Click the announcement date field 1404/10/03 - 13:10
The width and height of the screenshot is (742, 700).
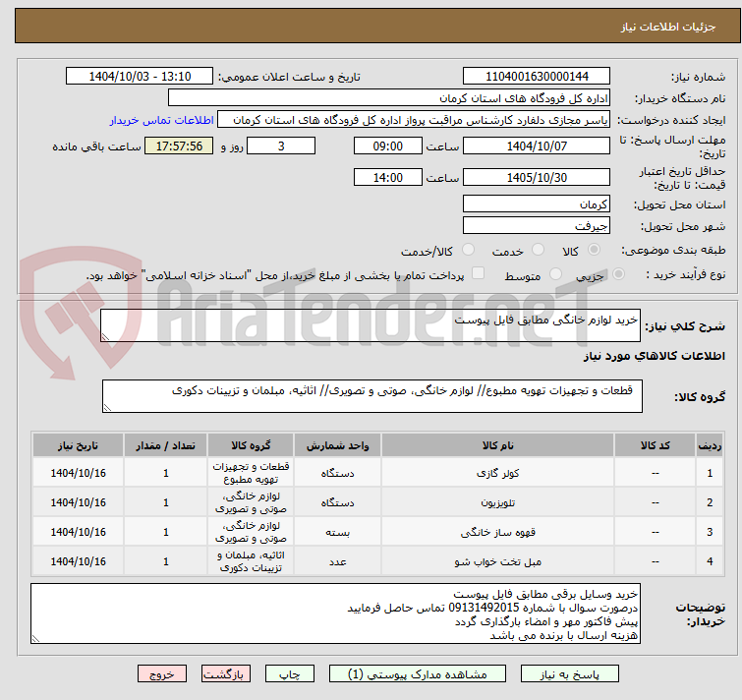[140, 77]
